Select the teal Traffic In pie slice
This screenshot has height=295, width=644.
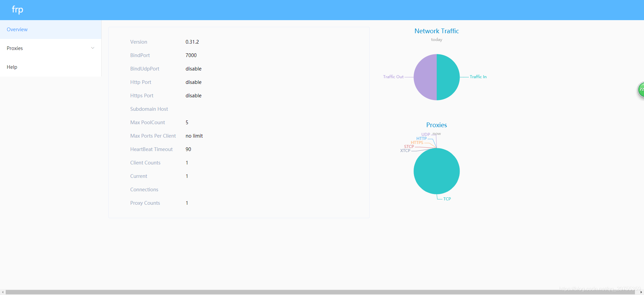tap(448, 77)
